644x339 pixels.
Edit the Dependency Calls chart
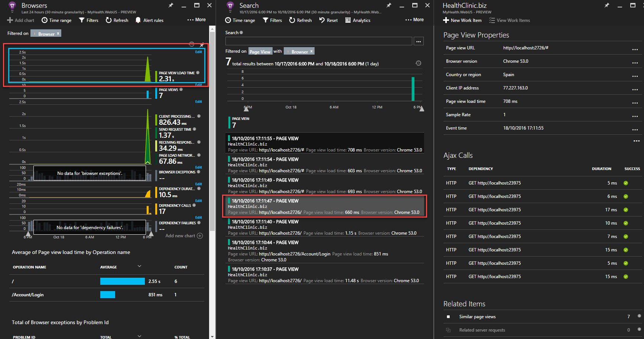199,201
